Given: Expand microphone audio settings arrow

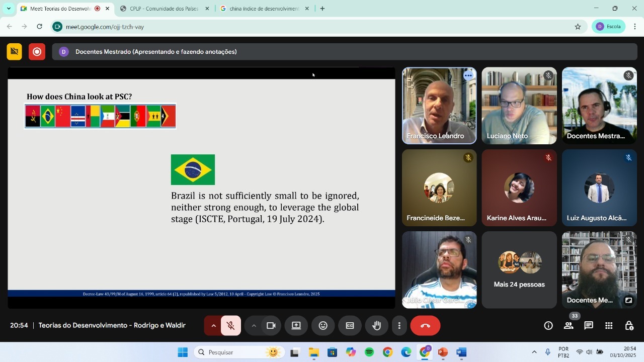Looking at the screenshot, I should tap(213, 326).
